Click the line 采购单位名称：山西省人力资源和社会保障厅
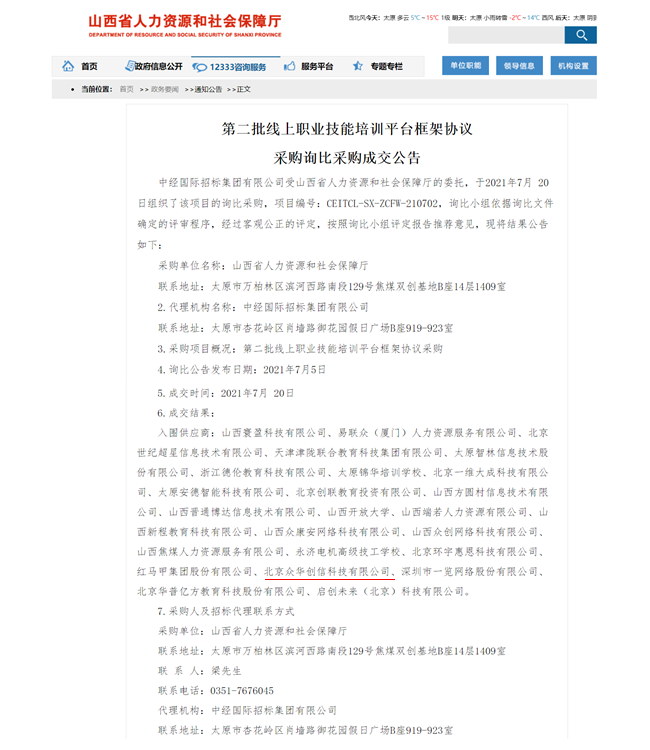 (x=263, y=265)
